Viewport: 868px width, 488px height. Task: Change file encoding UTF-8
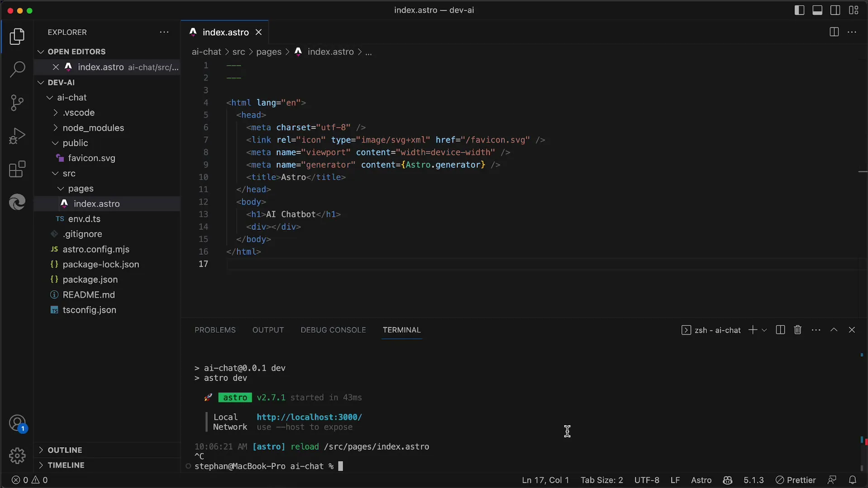[x=646, y=480]
